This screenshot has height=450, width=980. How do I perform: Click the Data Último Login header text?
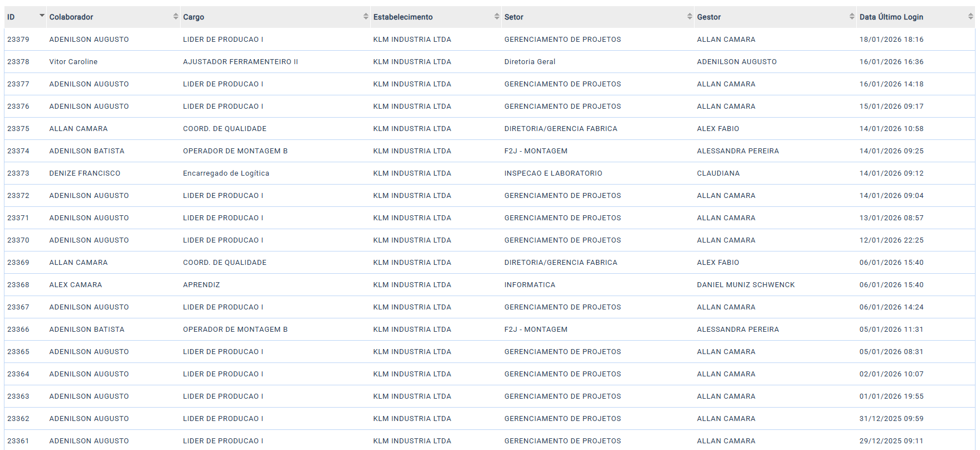point(891,17)
